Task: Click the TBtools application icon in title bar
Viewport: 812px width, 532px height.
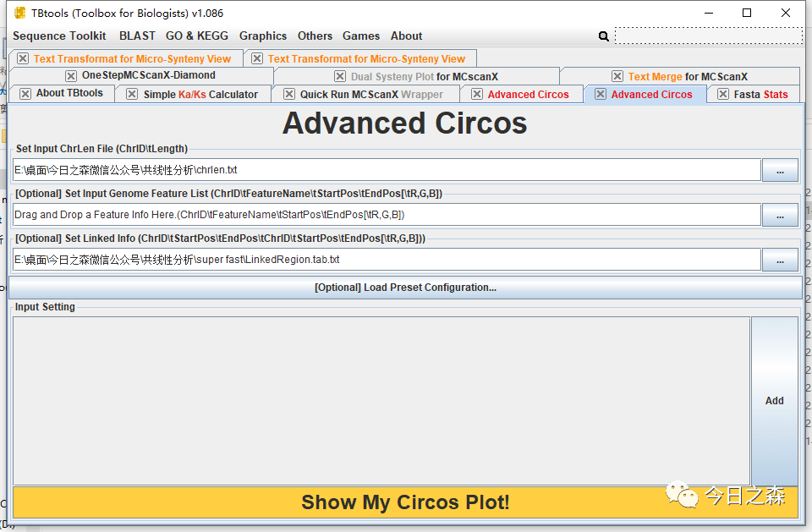Action: [19, 13]
